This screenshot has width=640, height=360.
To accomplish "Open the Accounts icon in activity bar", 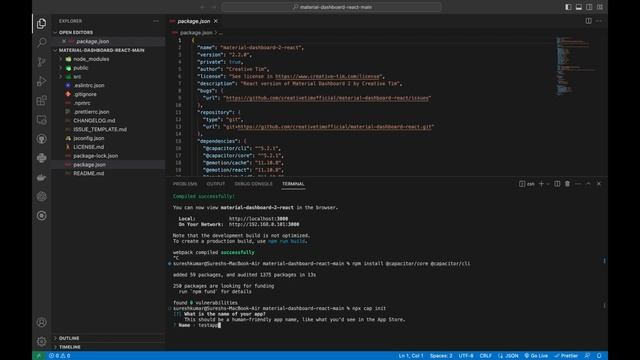I will [x=41, y=322].
